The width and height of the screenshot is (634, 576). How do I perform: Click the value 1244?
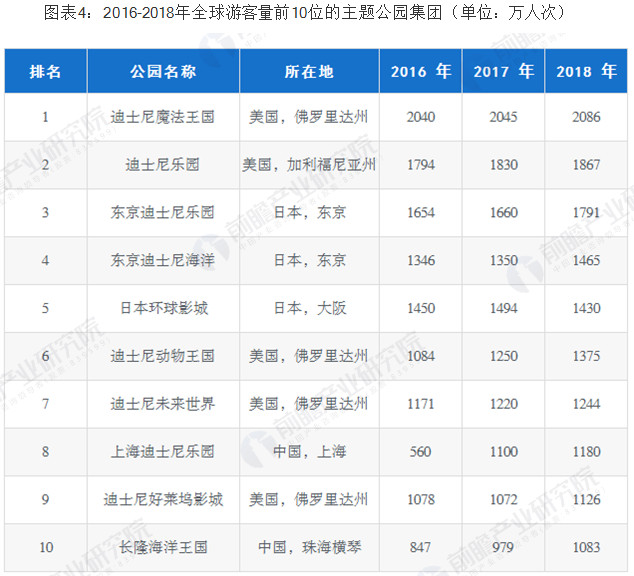tap(586, 404)
